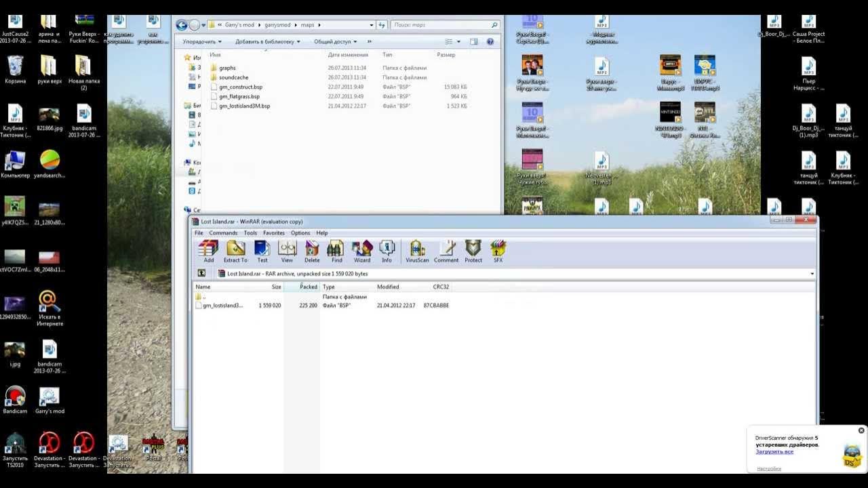Screen dimensions: 868x488
Task: Open the view options dropdown arrow in Explorer
Action: point(459,41)
